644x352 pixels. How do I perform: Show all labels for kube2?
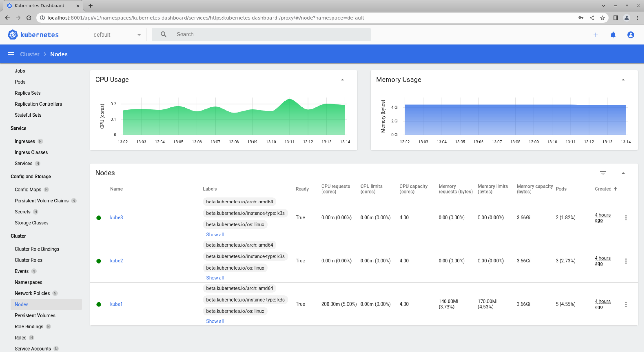click(x=215, y=278)
